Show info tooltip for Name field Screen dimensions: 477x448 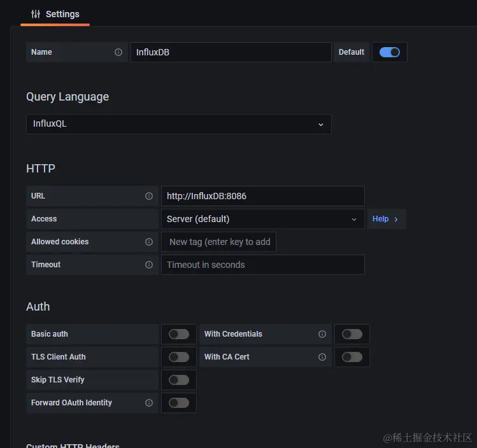[x=118, y=52]
